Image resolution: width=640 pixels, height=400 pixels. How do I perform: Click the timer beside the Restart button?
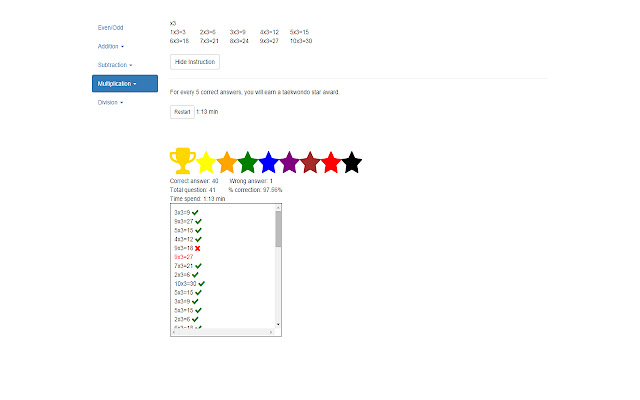click(207, 112)
